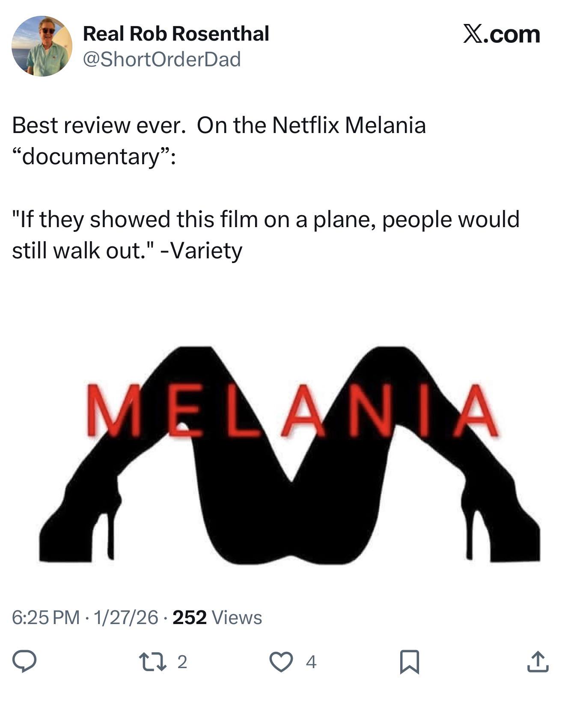Viewport: 565px width, 728px height.
Task: Click the reply speech bubble icon
Action: (24, 661)
